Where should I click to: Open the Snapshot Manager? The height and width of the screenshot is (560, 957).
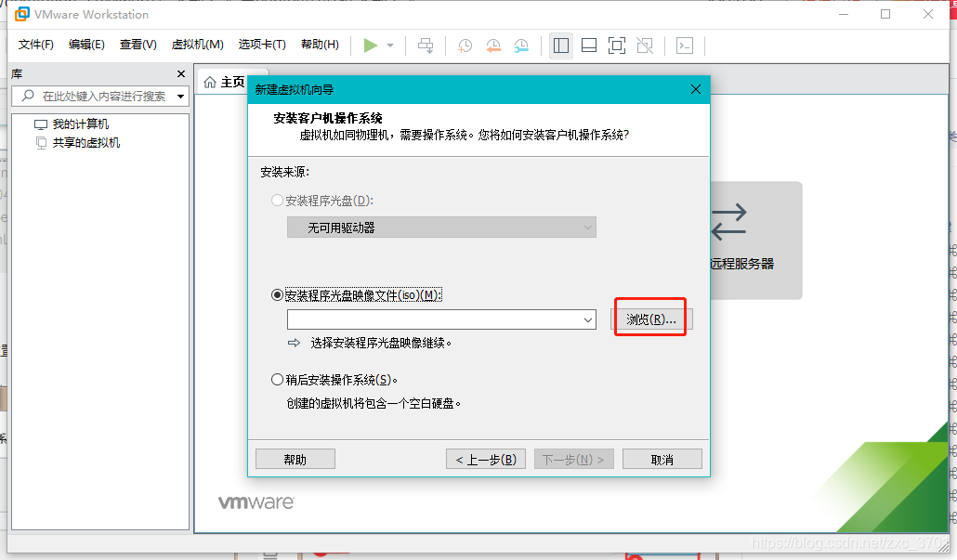521,46
